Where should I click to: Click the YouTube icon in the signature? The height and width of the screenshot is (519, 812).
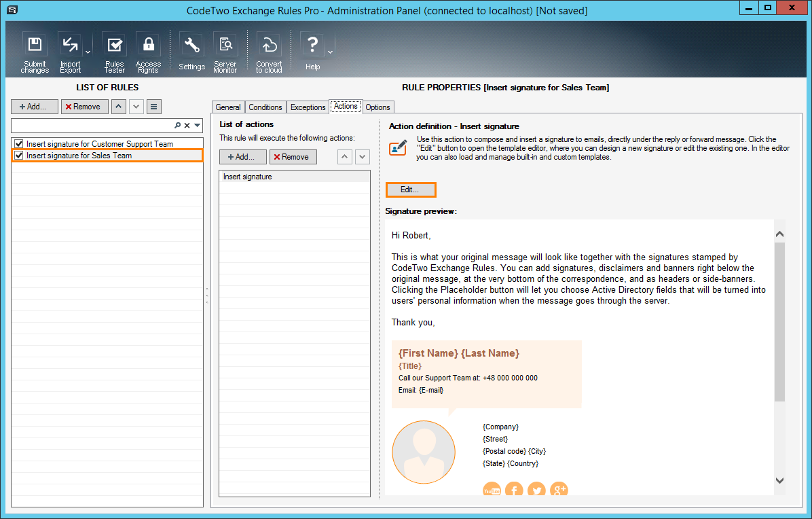click(x=492, y=490)
